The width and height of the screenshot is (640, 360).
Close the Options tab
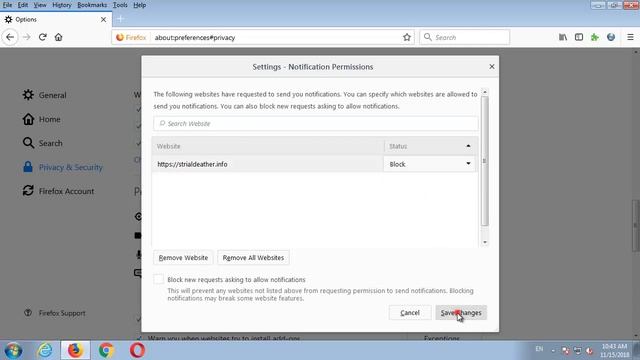pos(103,19)
